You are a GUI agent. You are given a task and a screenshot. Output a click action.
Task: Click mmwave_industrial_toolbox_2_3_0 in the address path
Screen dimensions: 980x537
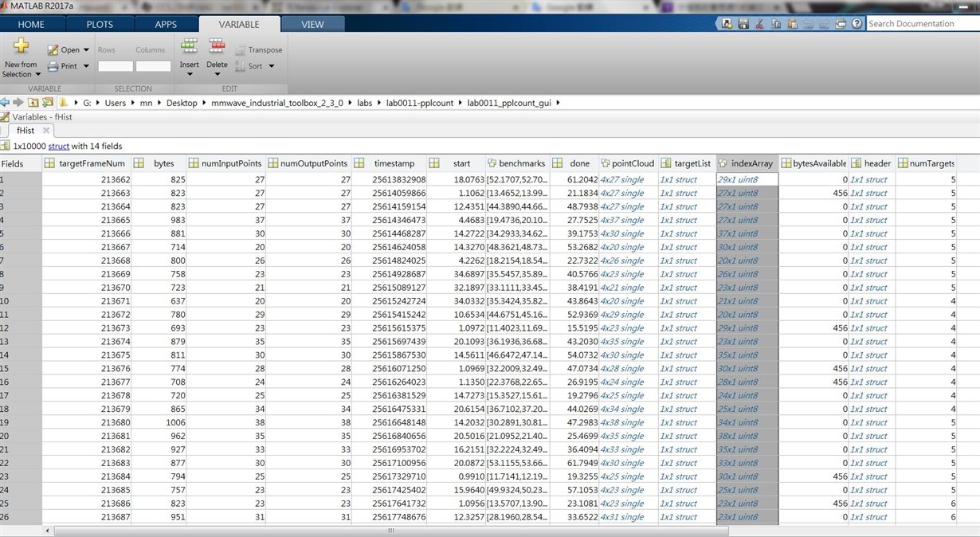pyautogui.click(x=276, y=103)
